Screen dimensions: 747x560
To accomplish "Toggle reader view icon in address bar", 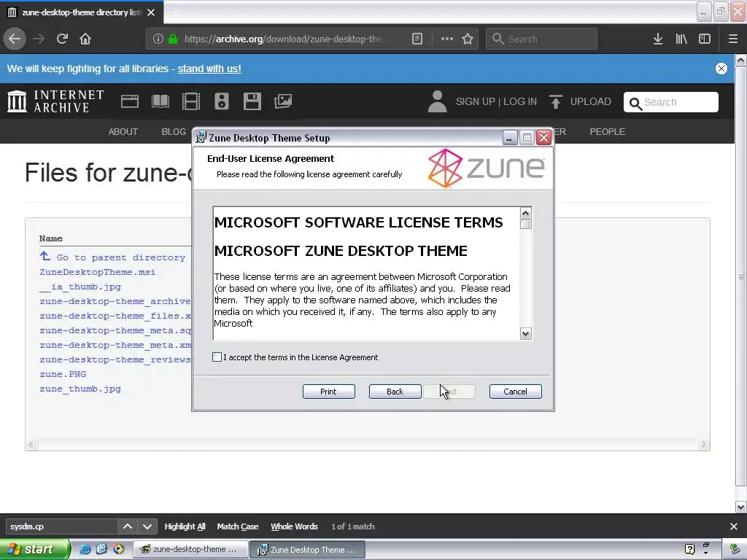I will (x=417, y=39).
